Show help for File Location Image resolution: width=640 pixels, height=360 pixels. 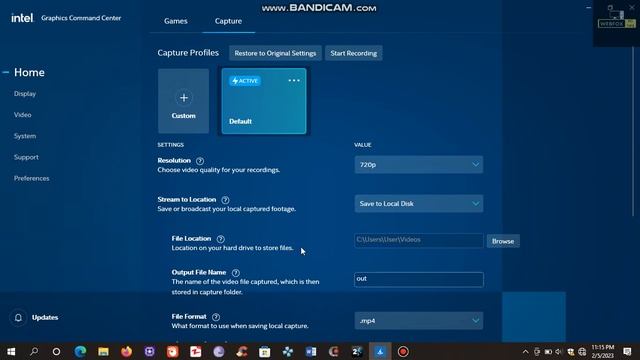pyautogui.click(x=220, y=239)
